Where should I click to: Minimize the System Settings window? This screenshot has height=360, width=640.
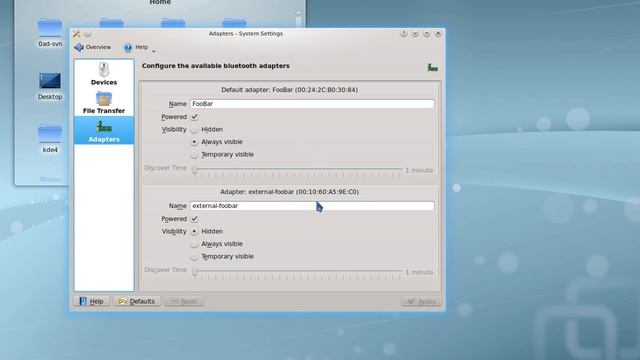pos(415,34)
